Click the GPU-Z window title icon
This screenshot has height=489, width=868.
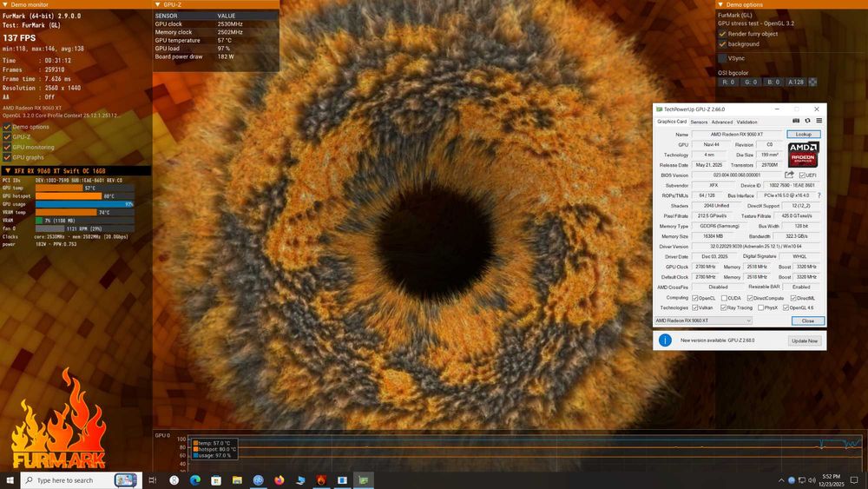tap(659, 109)
